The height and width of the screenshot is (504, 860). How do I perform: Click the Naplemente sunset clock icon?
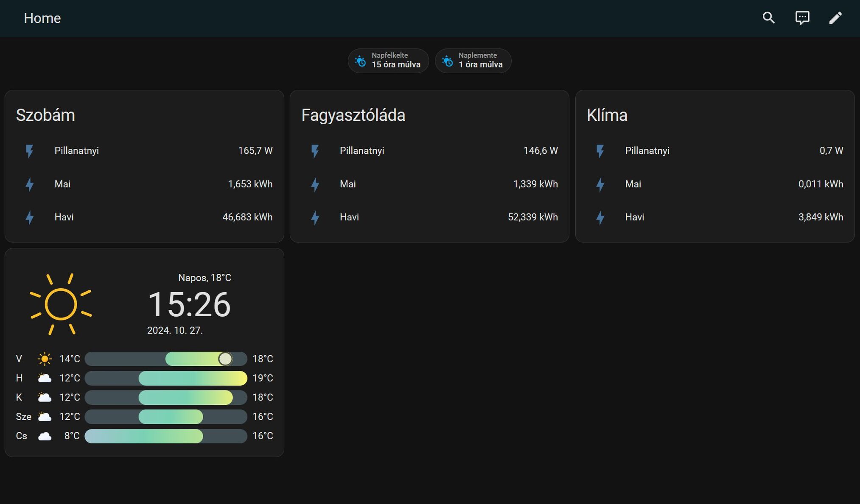tap(447, 61)
